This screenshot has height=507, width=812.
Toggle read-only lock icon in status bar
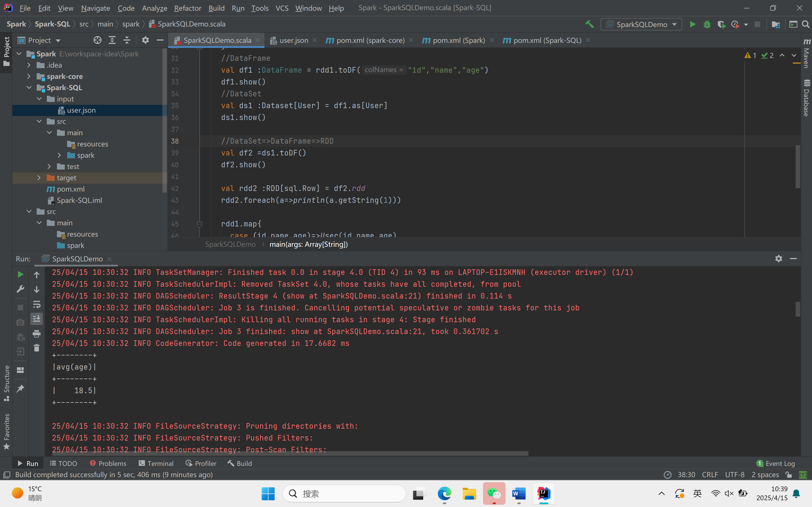[789, 475]
